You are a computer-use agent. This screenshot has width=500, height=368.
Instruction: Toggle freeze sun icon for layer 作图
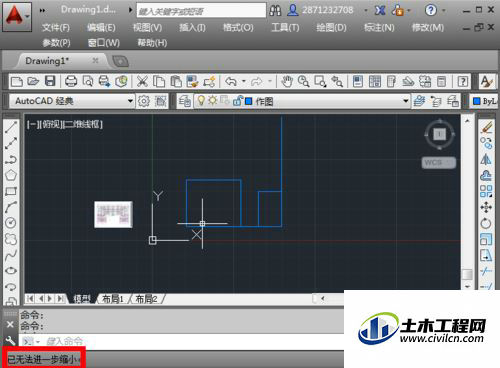[x=212, y=101]
